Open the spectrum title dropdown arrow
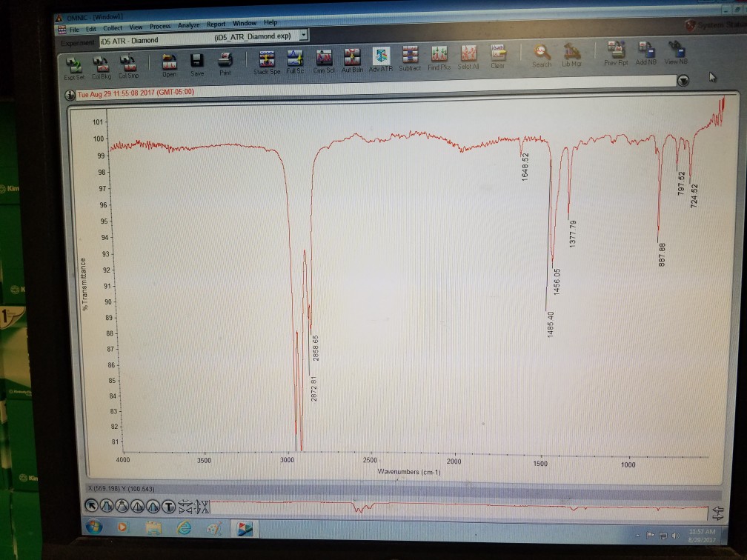The image size is (747, 560). click(683, 81)
